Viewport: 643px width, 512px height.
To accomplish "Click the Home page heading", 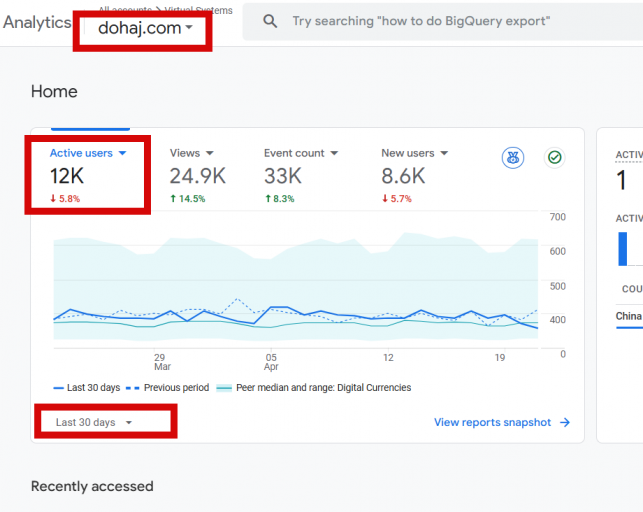I will 54,92.
